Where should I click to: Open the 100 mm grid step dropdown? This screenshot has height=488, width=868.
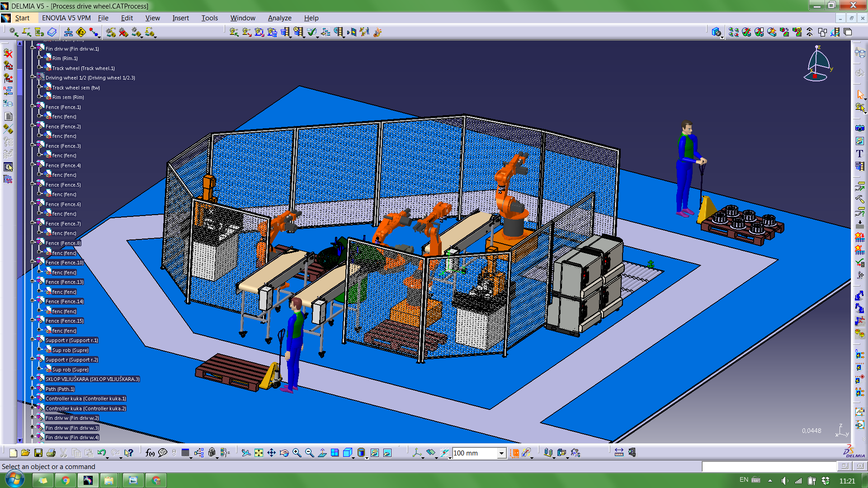pos(501,453)
